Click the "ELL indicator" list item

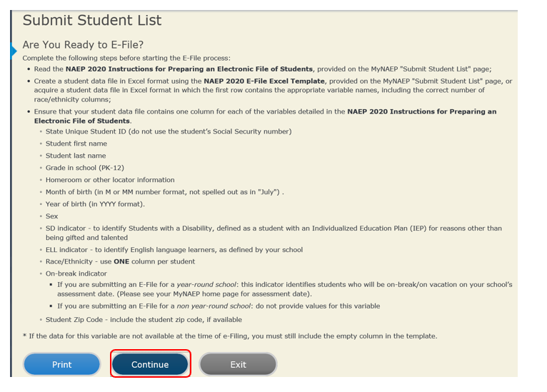[x=174, y=250]
